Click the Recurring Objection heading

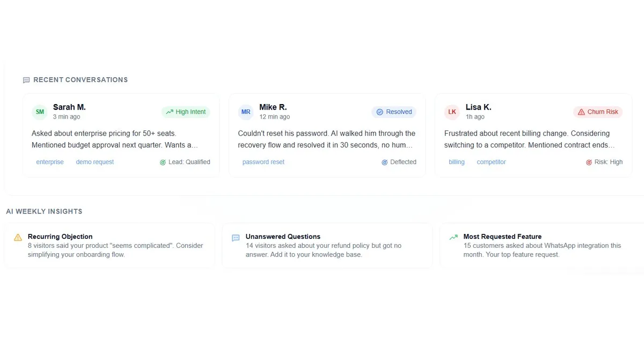point(60,237)
